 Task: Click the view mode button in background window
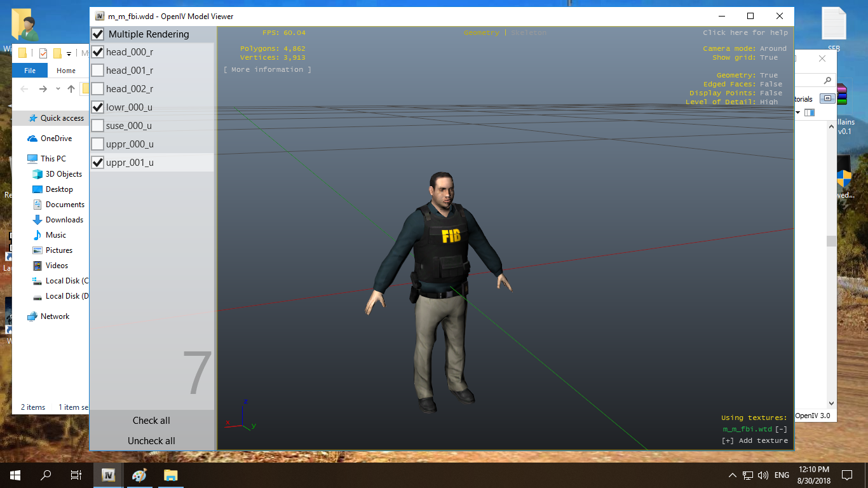pos(827,98)
